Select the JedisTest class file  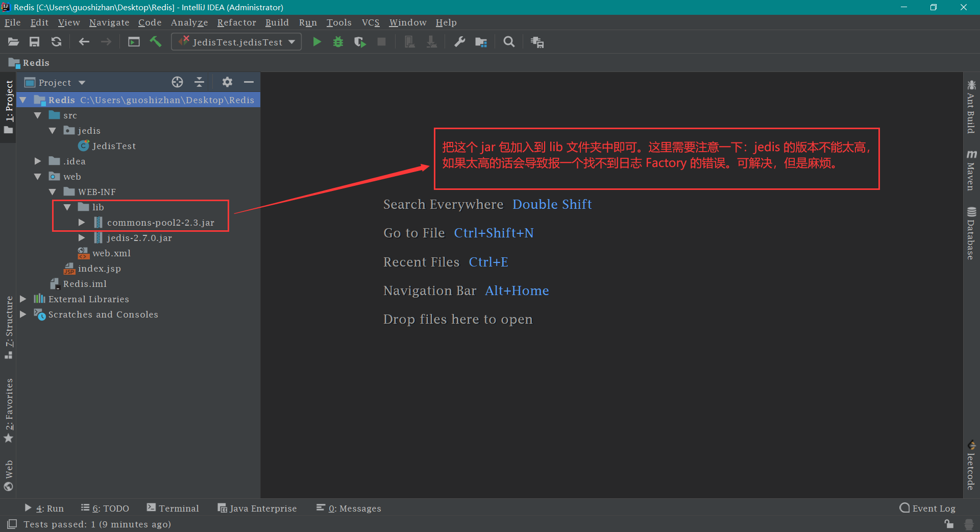(x=113, y=146)
